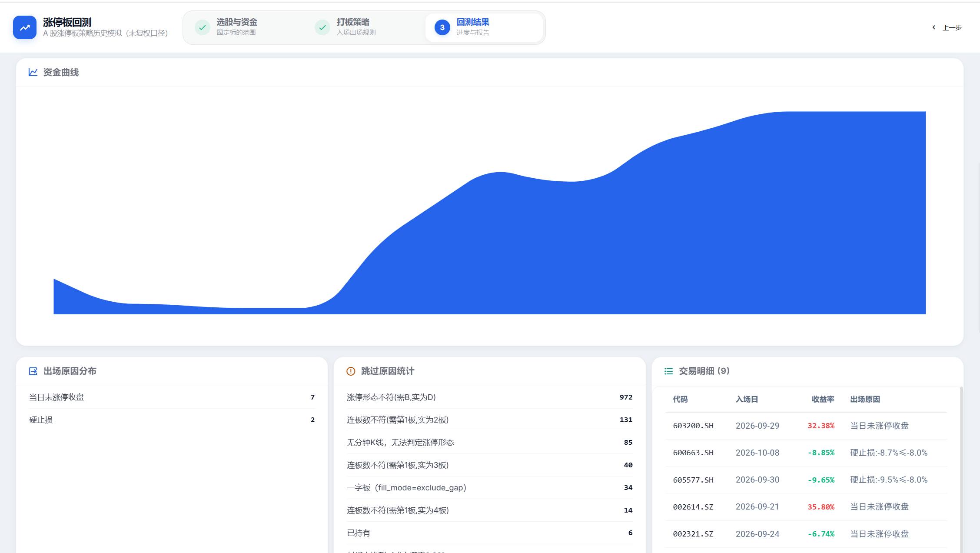Click the exit icon beside 出场原因分布
Viewport: 980px width, 553px height.
[x=33, y=371]
